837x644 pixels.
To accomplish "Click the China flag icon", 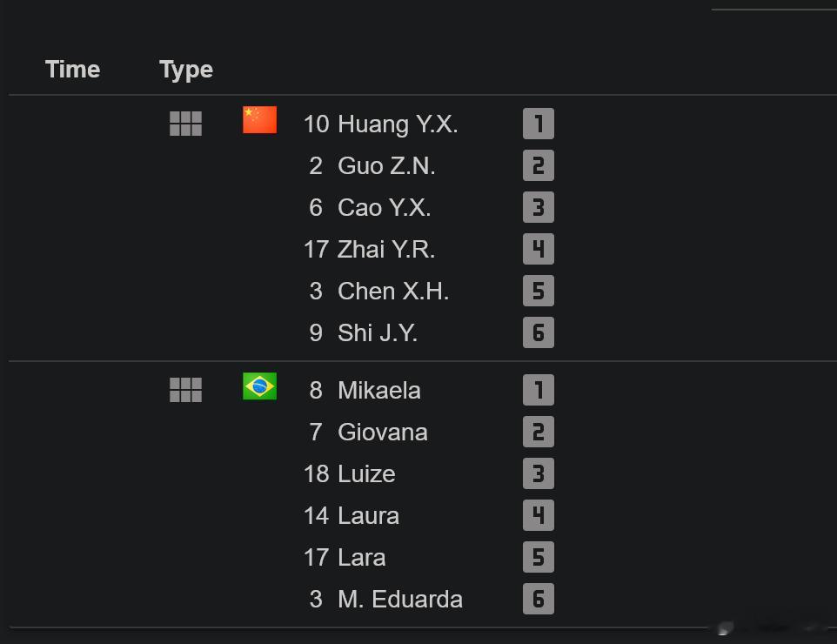I will (259, 119).
